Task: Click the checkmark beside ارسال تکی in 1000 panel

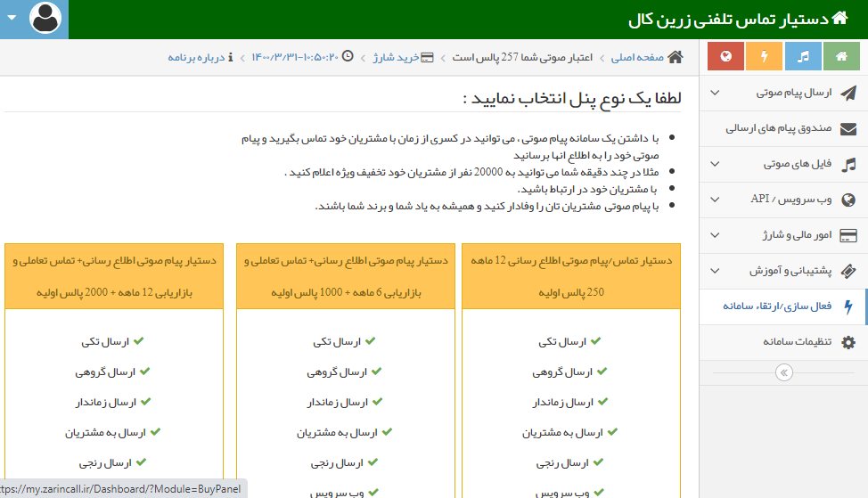Action: 371,341
